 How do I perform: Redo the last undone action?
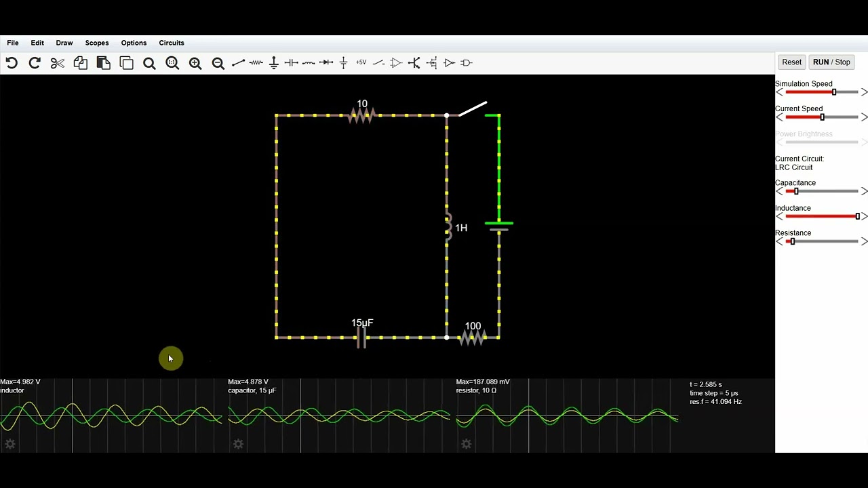pos(35,63)
